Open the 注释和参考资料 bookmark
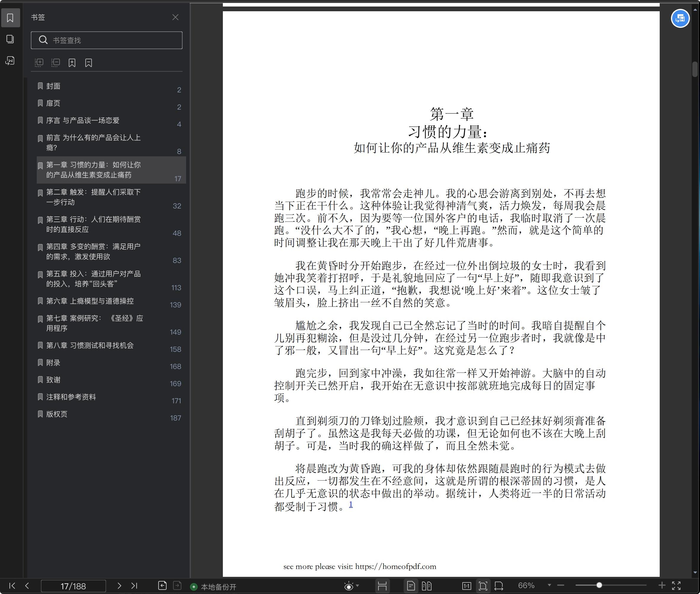Viewport: 700px width, 594px height. 111,397
